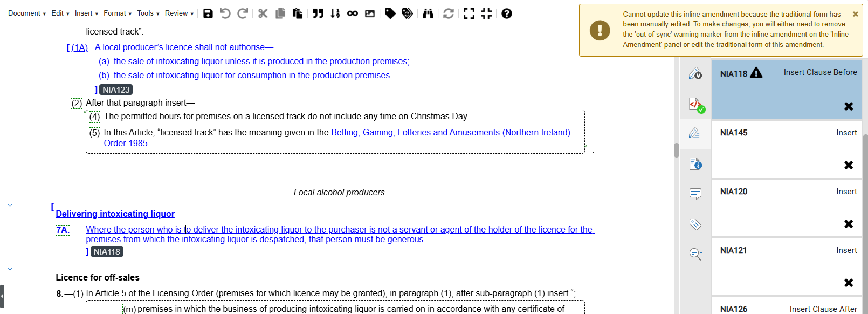
Task: Open the Inline Amendment panel icon
Action: [695, 133]
